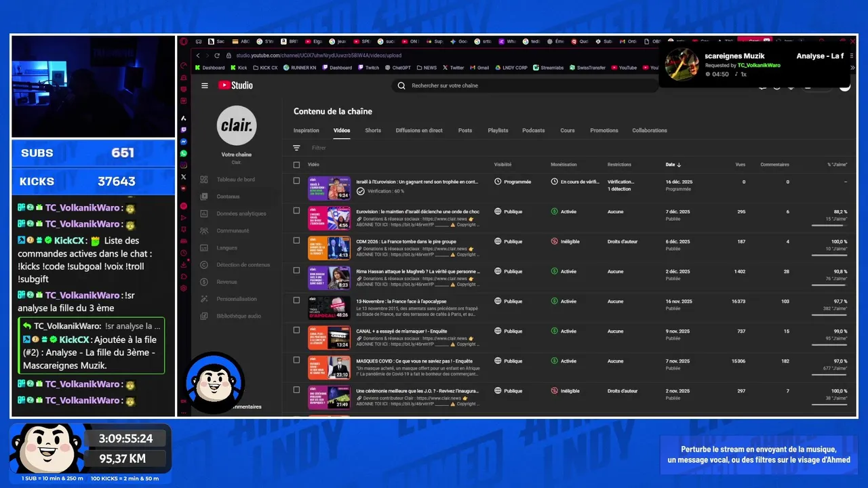
Task: Select checkbox for Une cérémonie meilleure video
Action: [296, 390]
